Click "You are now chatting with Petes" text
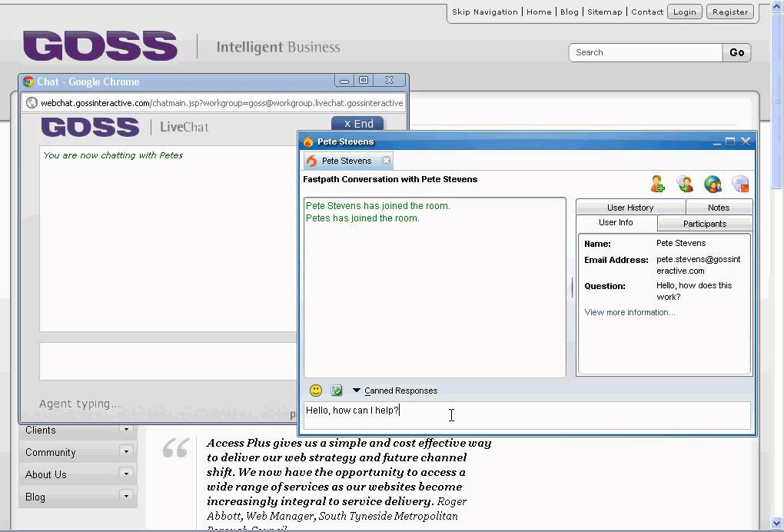Viewport: 784px width, 532px height. click(x=113, y=155)
